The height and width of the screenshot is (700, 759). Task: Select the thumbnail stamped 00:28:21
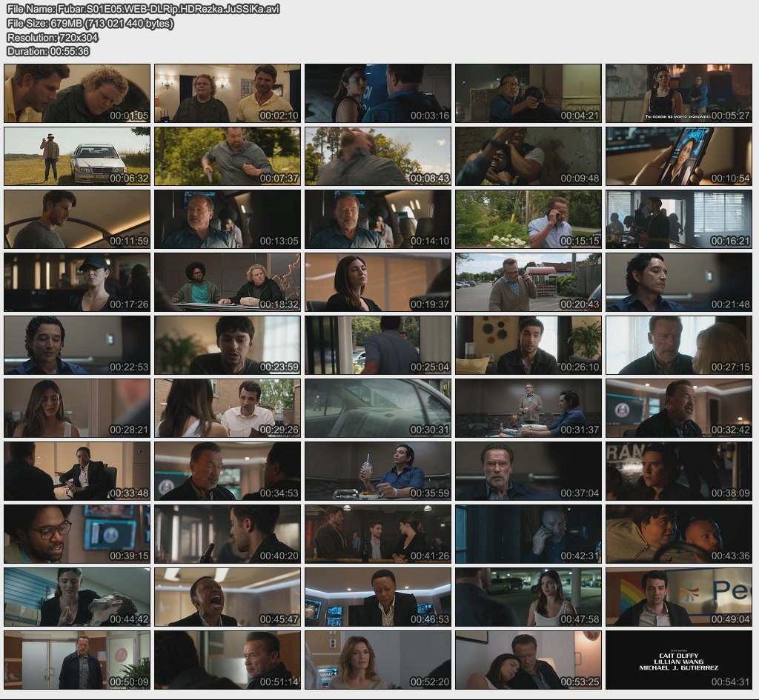tap(77, 408)
